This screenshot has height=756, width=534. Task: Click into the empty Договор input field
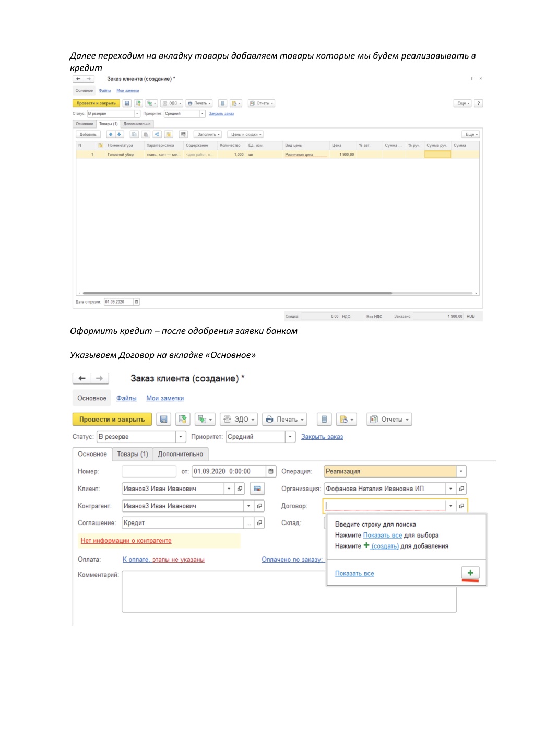pyautogui.click(x=385, y=506)
